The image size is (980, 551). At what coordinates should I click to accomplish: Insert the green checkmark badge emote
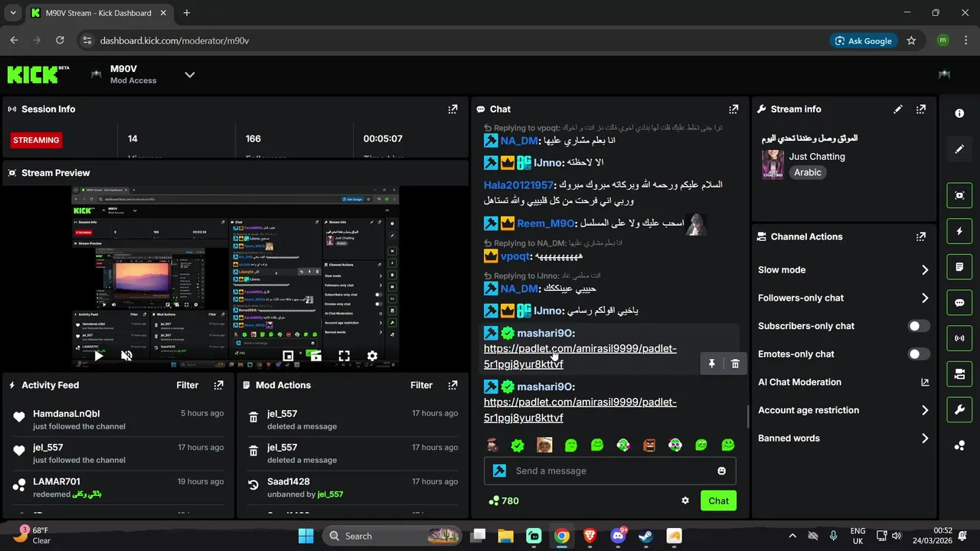click(518, 445)
